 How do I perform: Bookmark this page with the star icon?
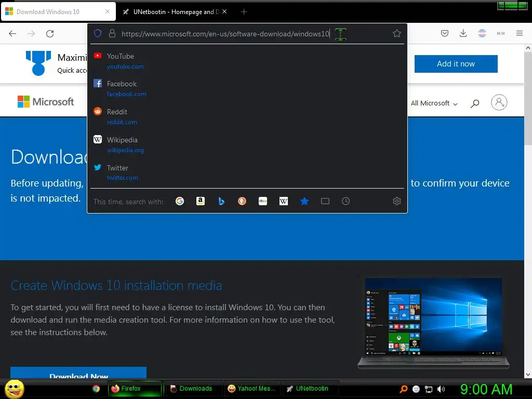396,33
